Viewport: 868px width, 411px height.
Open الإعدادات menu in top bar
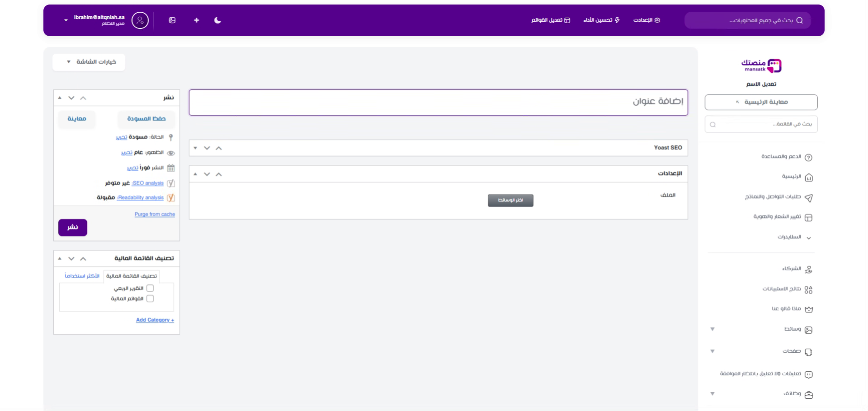tap(646, 20)
